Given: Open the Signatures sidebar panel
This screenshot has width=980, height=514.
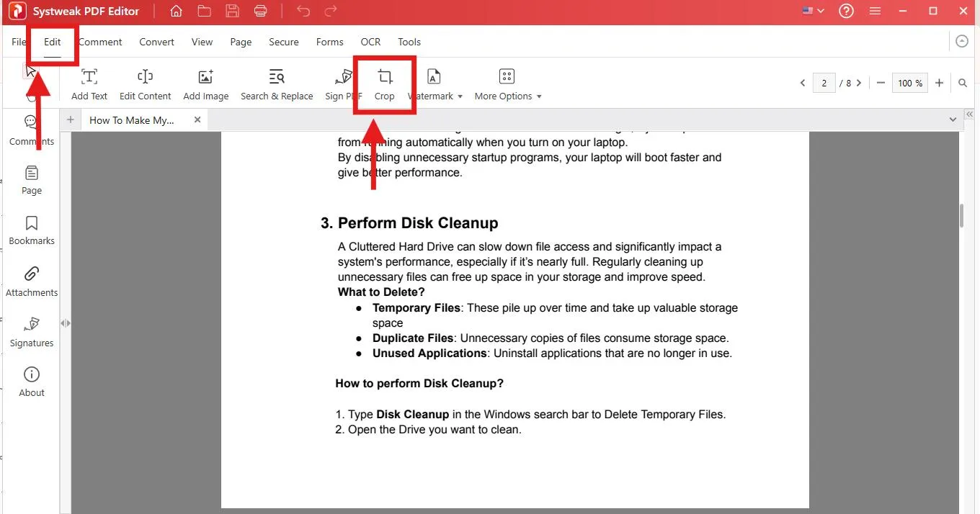Looking at the screenshot, I should click(x=32, y=332).
